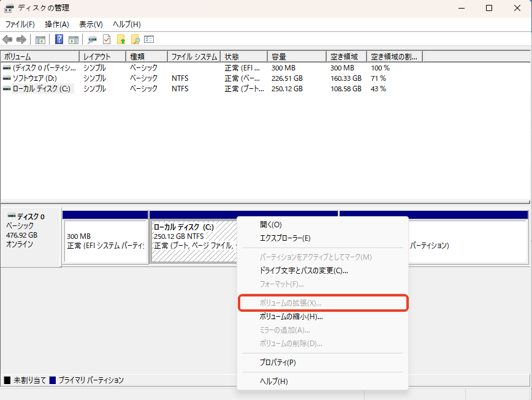Select プロパティ(P) in the context menu

click(278, 363)
